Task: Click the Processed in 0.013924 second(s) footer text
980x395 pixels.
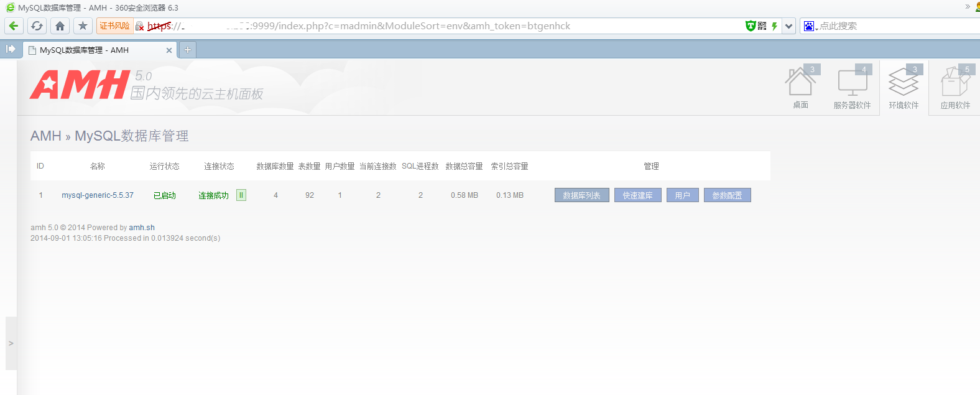Action: pos(162,238)
